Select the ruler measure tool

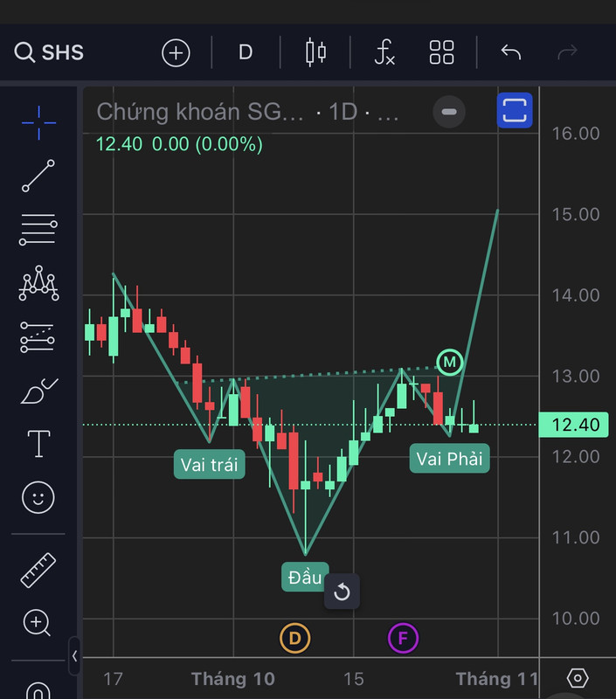(38, 571)
